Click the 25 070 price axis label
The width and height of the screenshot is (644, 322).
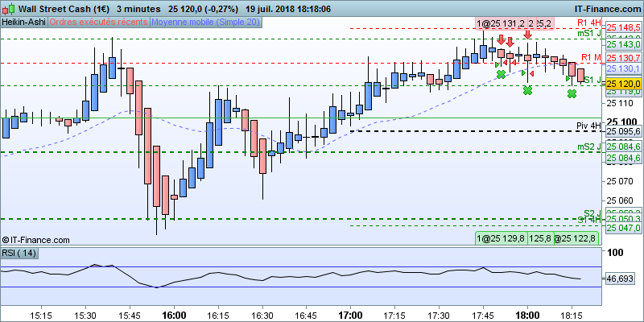pos(619,181)
